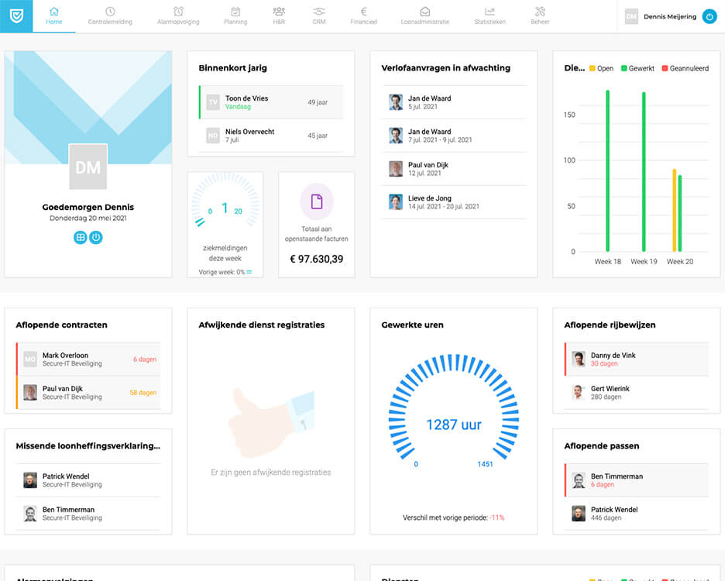Image resolution: width=728 pixels, height=581 pixels.
Task: Click the shield logo in top-left corner
Action: pyautogui.click(x=16, y=15)
